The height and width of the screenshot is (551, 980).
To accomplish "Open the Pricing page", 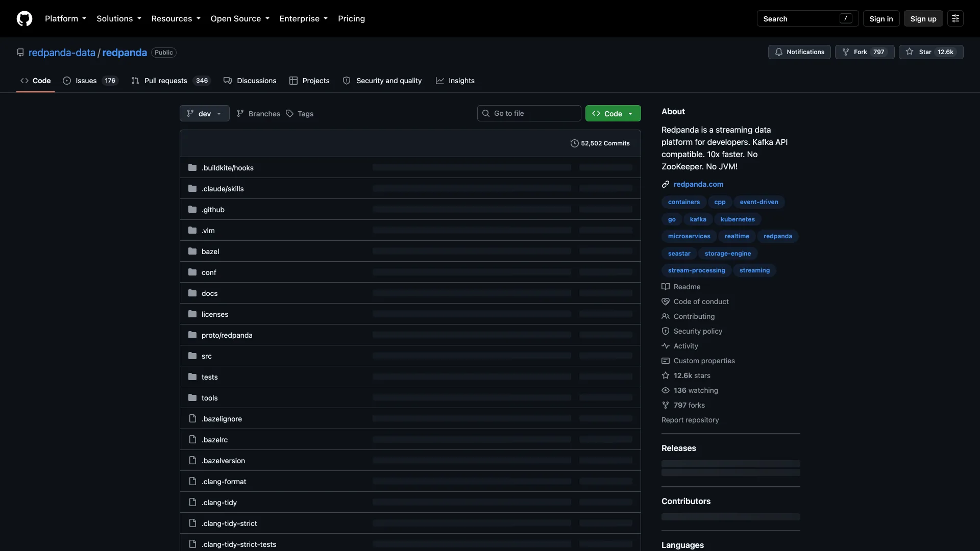I will (x=351, y=18).
